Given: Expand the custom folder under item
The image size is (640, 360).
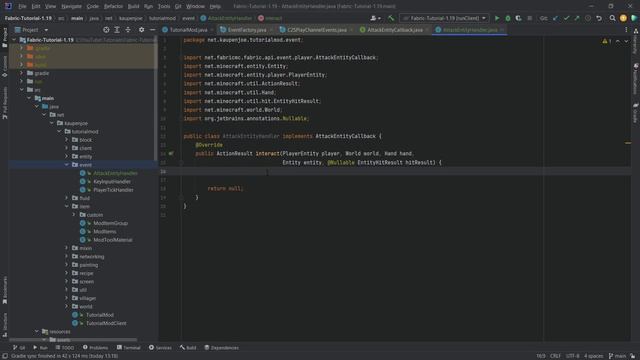Looking at the screenshot, I should [74, 214].
